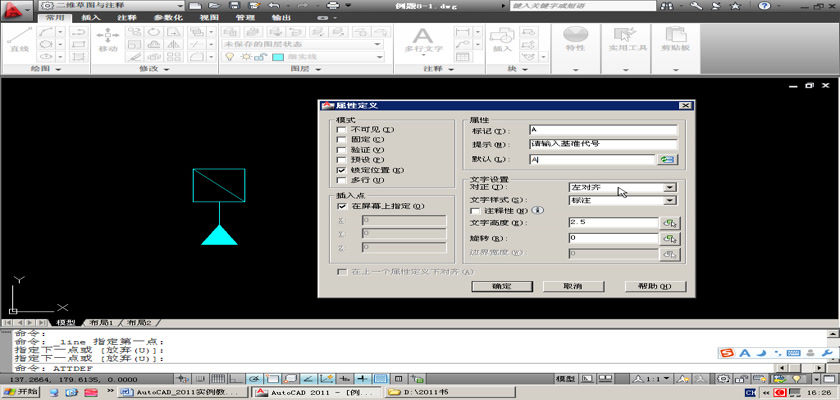The image size is (840, 400).
Task: Select the 直线 line tool
Action: (19, 40)
